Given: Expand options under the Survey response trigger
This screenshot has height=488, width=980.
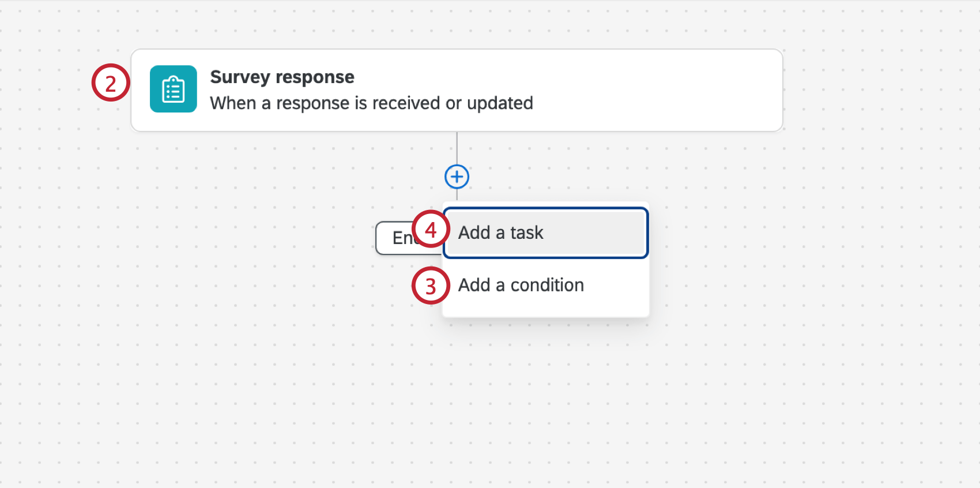Looking at the screenshot, I should pyautogui.click(x=457, y=177).
